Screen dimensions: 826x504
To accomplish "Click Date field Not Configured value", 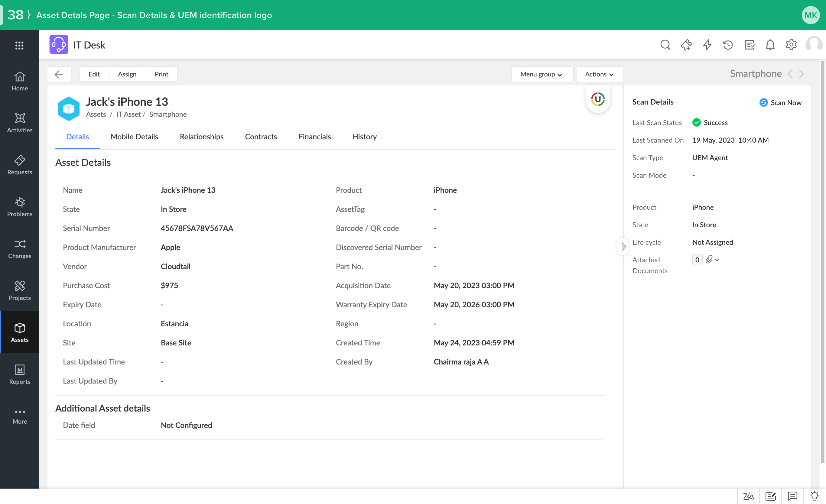I will point(186,425).
